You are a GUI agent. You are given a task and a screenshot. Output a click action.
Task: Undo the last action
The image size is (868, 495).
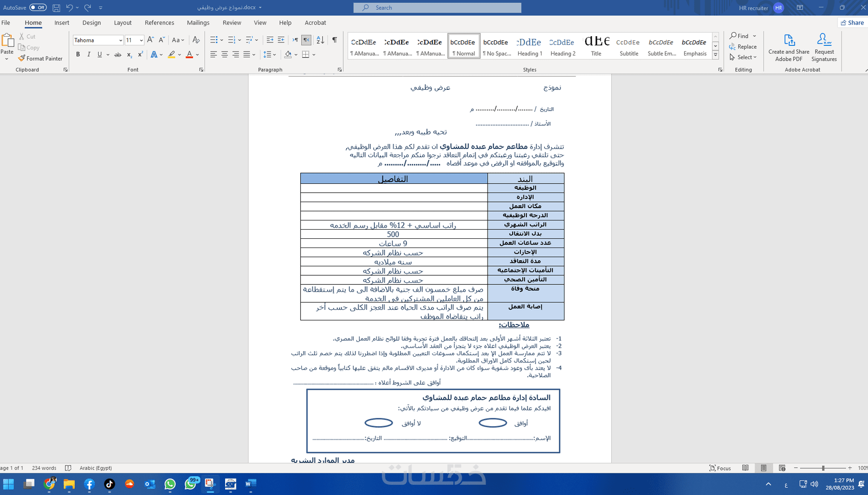tap(69, 8)
